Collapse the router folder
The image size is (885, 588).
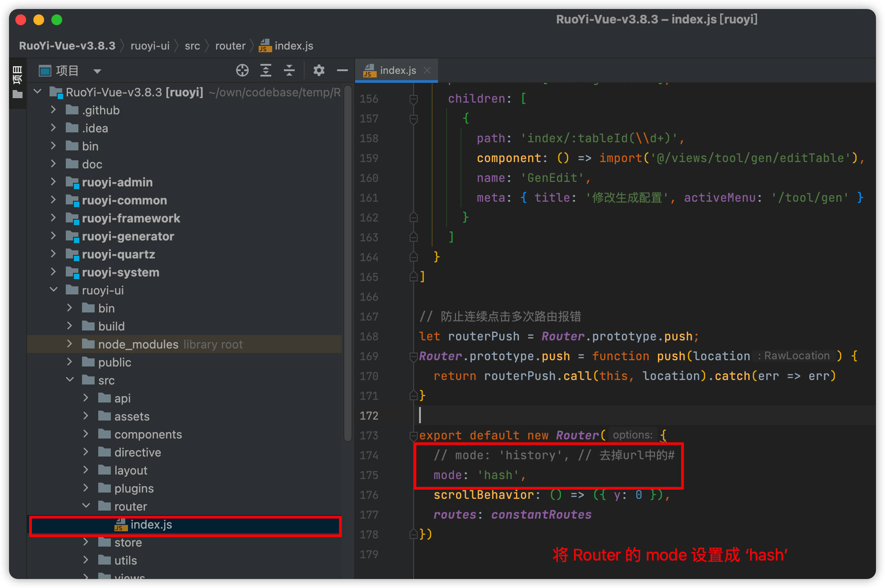pyautogui.click(x=86, y=506)
